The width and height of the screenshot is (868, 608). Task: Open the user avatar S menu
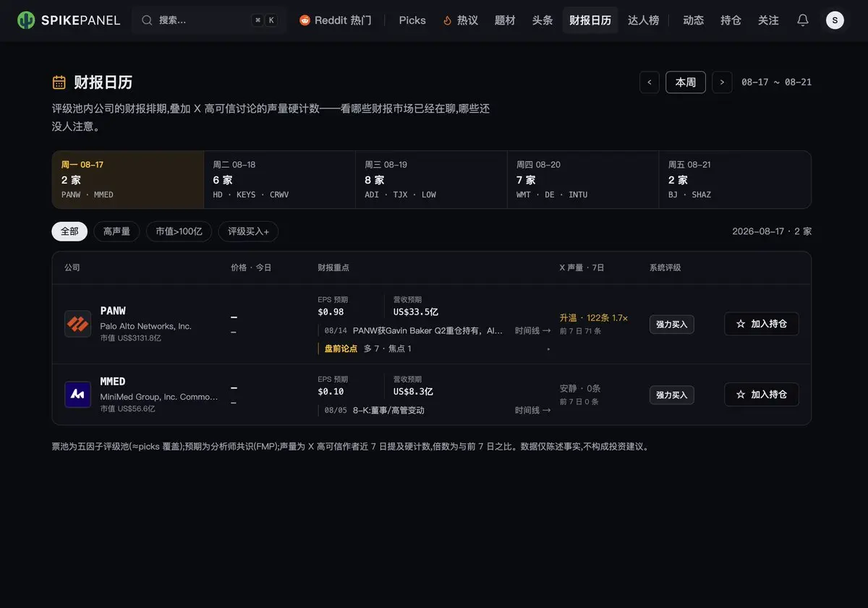point(835,20)
